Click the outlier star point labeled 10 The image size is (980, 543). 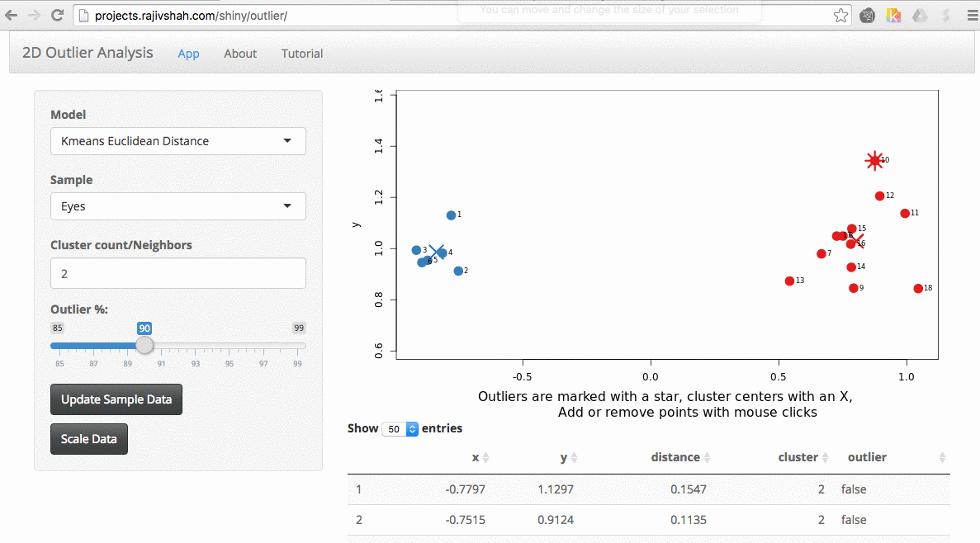875,160
